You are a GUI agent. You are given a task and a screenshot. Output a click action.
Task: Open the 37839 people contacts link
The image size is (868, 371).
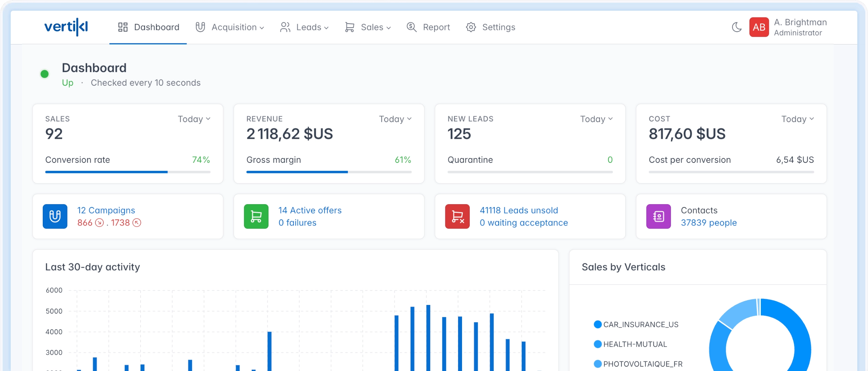click(x=709, y=223)
